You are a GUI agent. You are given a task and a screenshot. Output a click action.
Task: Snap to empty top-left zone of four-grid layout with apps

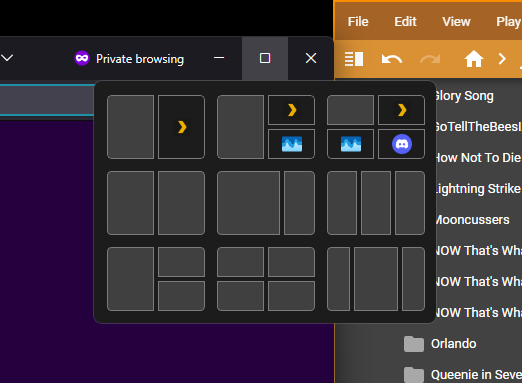tap(351, 110)
